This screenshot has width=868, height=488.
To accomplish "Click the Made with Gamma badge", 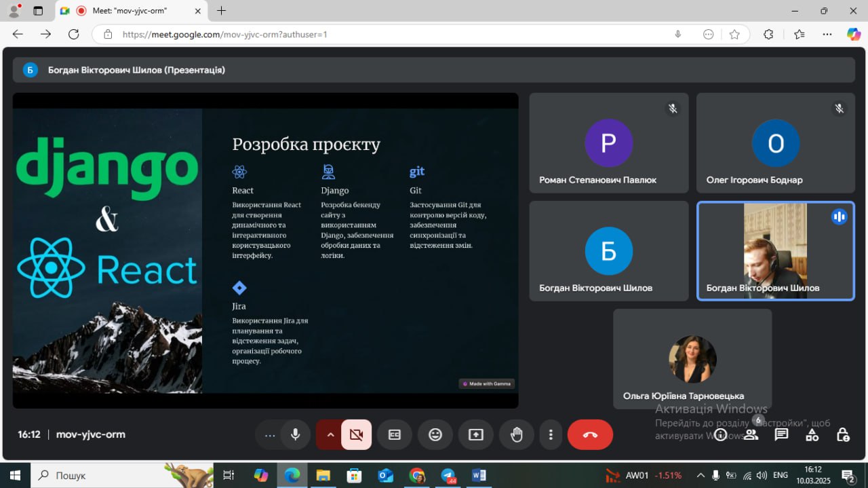I will 487,383.
